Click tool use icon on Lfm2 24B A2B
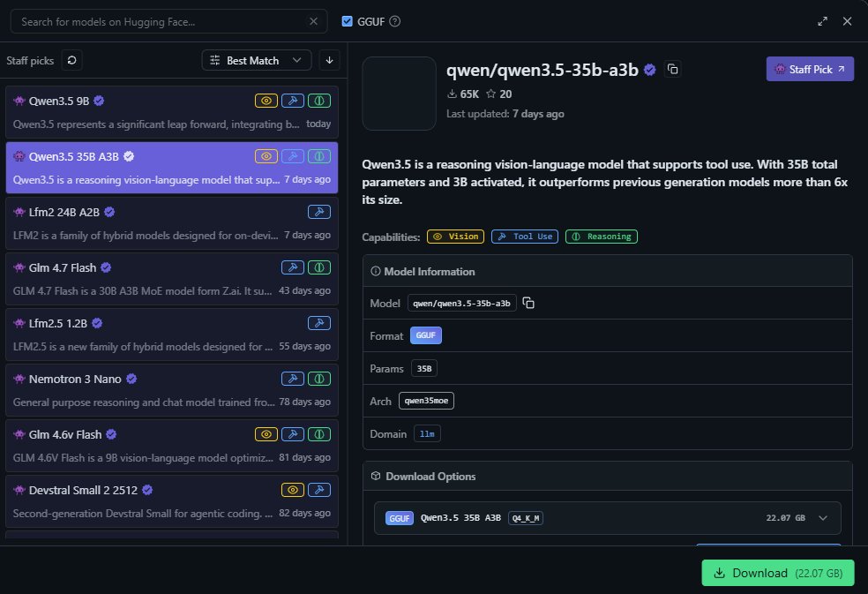The width and height of the screenshot is (868, 594). pyautogui.click(x=319, y=212)
